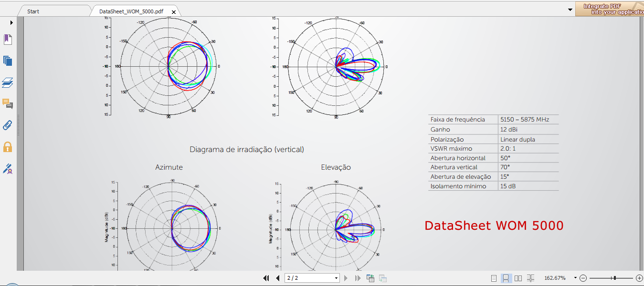This screenshot has width=644, height=286.
Task: Click the zoom slider handle
Action: point(615,278)
